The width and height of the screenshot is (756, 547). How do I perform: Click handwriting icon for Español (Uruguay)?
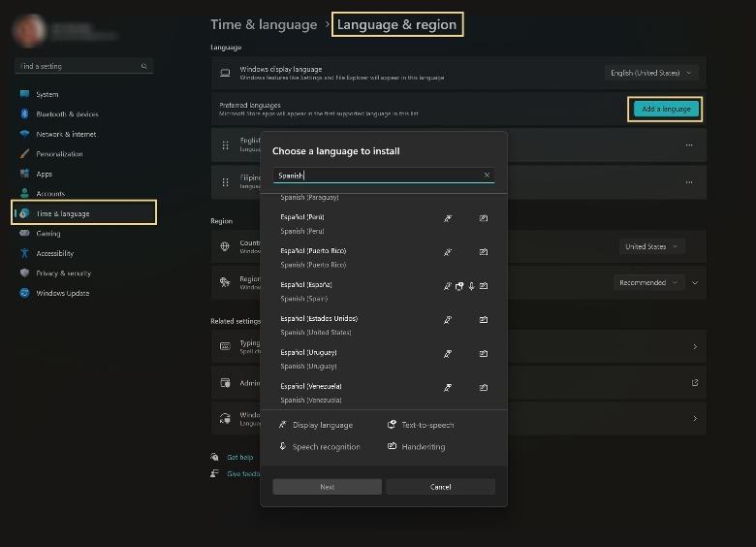[484, 353]
